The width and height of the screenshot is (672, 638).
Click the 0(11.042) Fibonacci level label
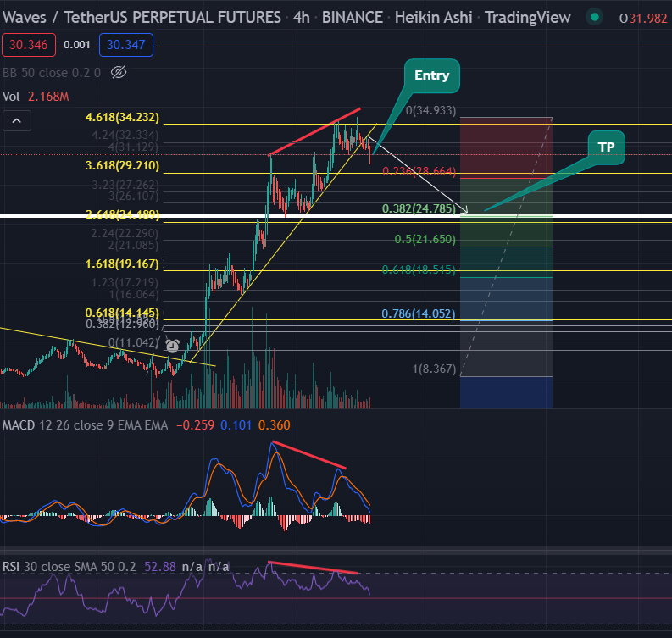click(x=133, y=342)
